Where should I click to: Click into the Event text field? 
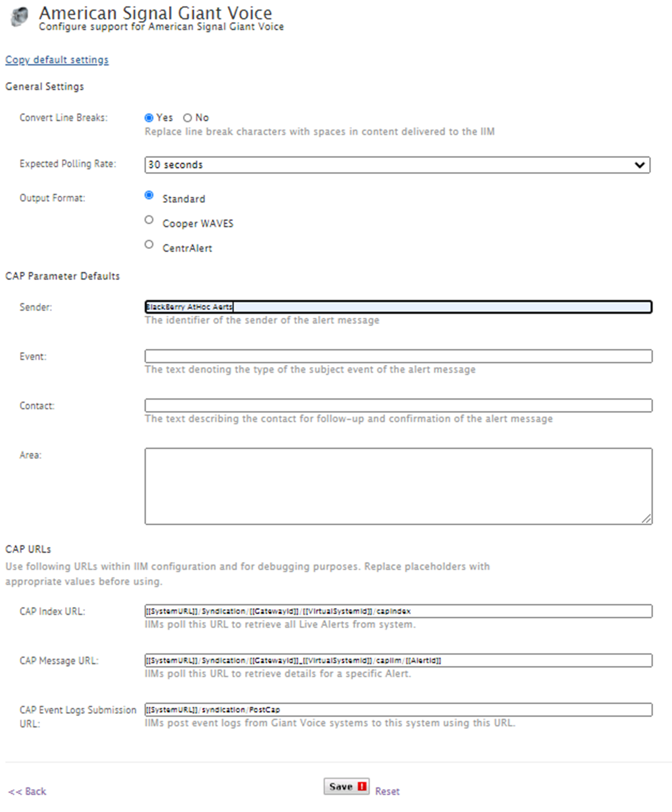tap(398, 356)
